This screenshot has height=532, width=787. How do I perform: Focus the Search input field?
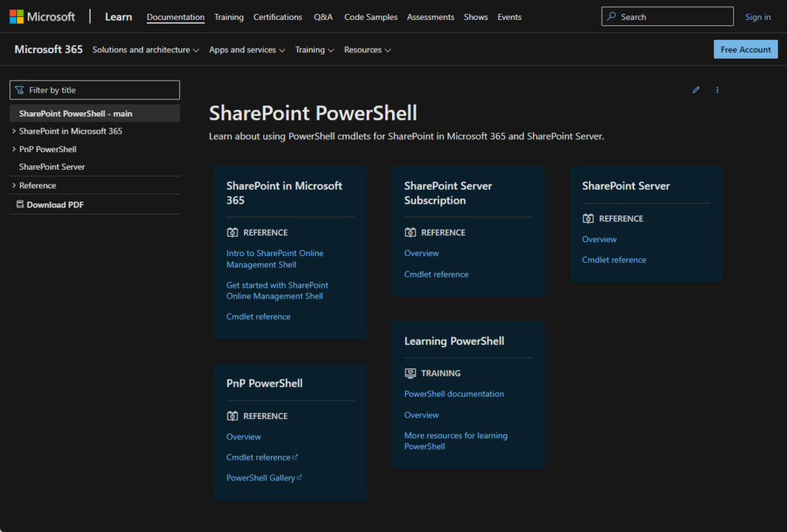pos(667,17)
